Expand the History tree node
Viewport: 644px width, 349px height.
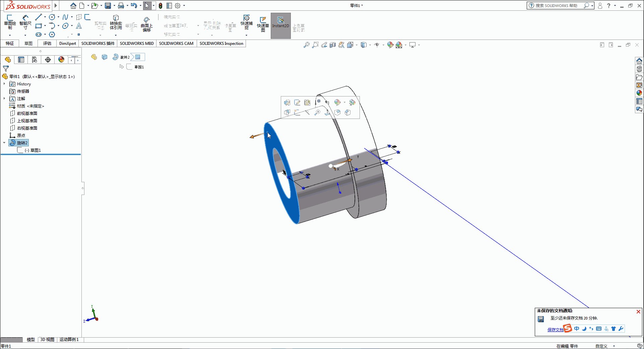tap(4, 84)
